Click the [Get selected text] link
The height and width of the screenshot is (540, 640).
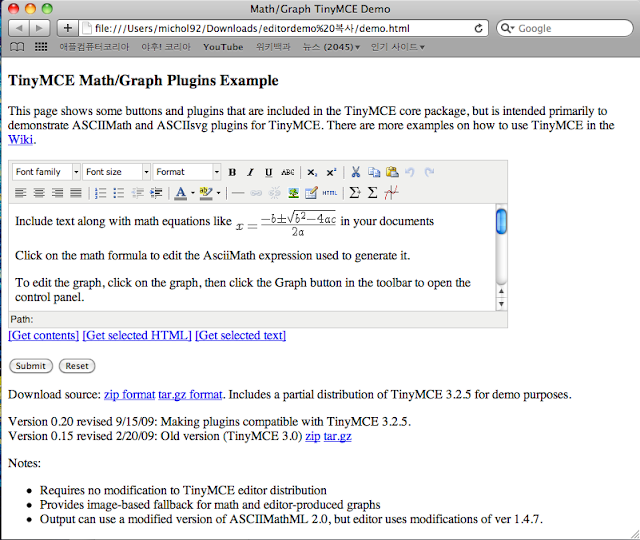pyautogui.click(x=240, y=335)
